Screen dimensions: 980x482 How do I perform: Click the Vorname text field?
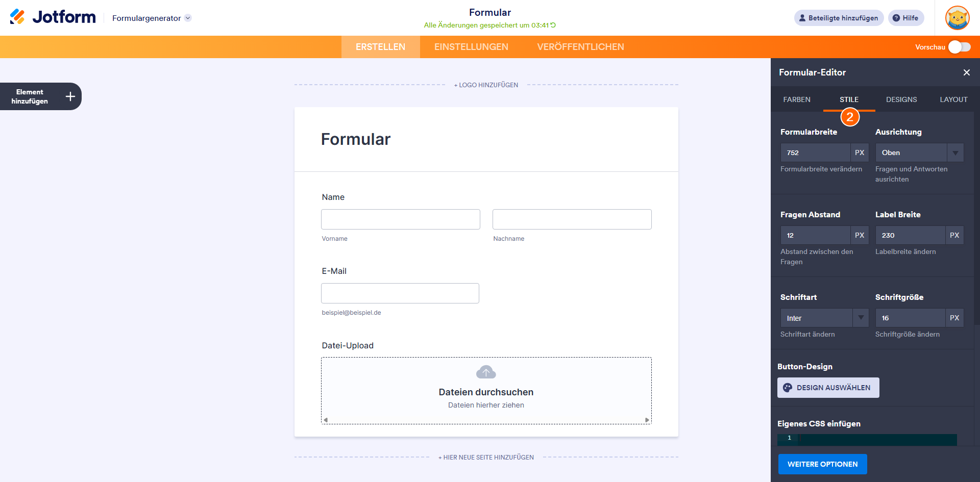[401, 219]
